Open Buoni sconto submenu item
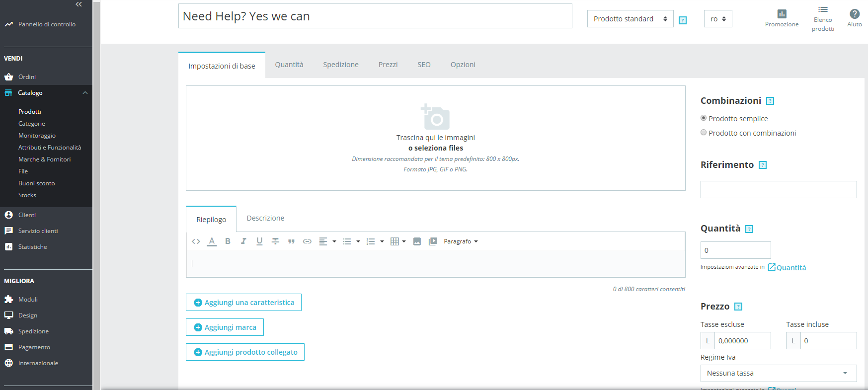The image size is (868, 390). pyautogui.click(x=36, y=183)
